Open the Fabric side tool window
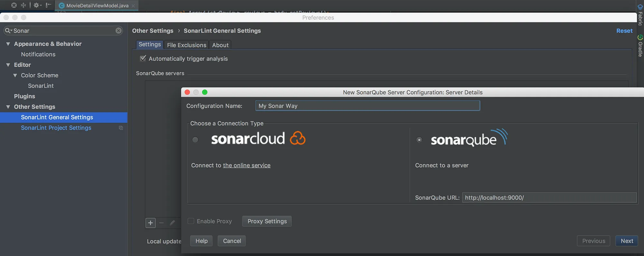This screenshot has height=256, width=644. (640, 15)
